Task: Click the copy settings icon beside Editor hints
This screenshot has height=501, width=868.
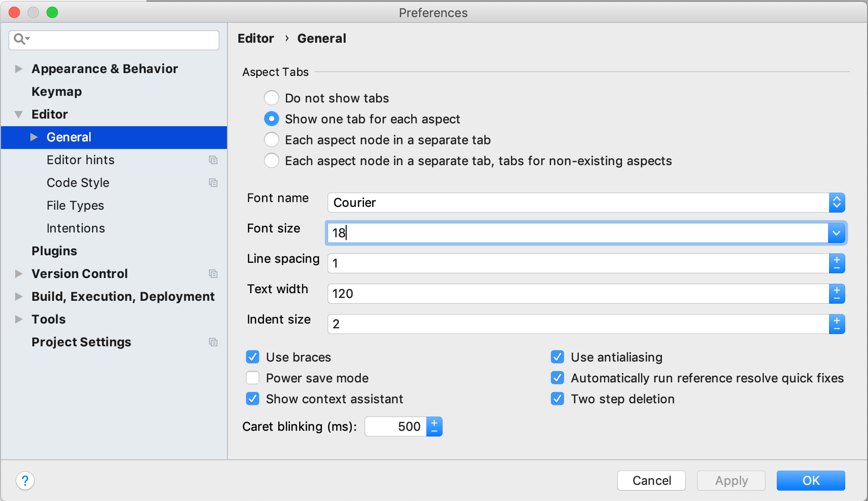Action: (213, 160)
